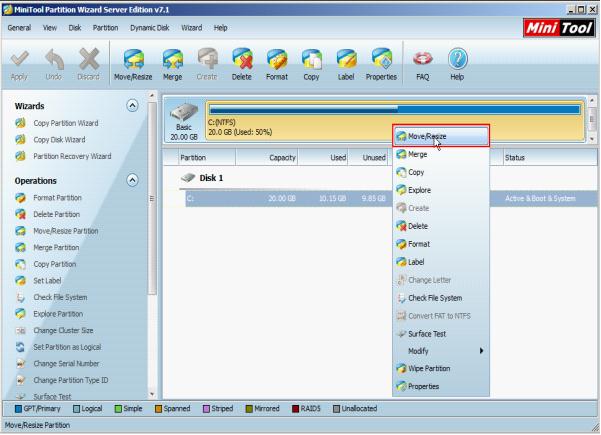This screenshot has width=601, height=435.
Task: Choose Move/Resize in the context menu
Action: [441, 136]
